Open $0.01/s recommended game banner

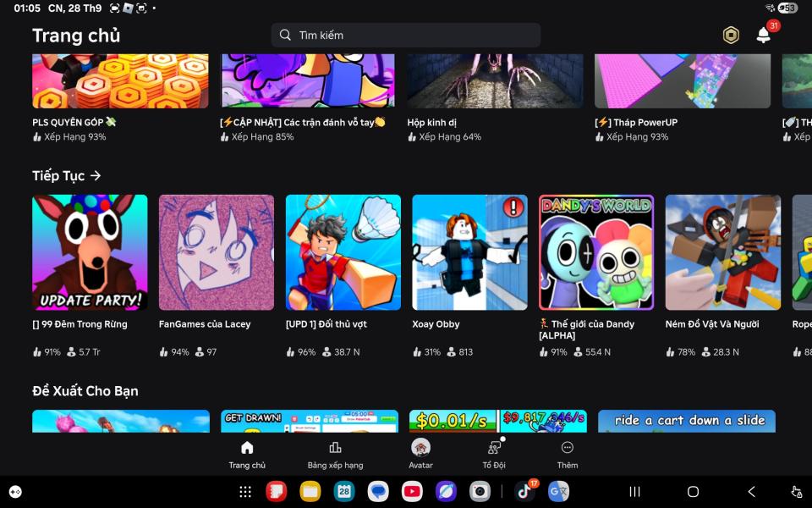click(497, 421)
